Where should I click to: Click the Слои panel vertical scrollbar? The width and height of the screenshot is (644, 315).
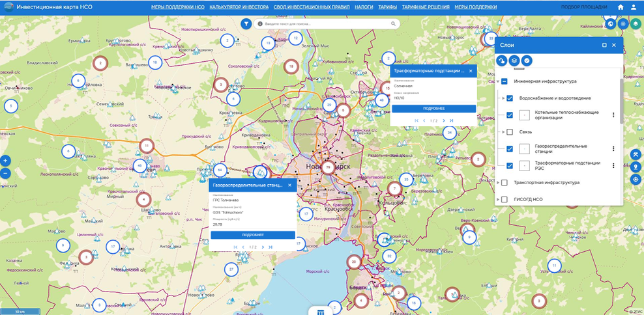pyautogui.click(x=621, y=102)
